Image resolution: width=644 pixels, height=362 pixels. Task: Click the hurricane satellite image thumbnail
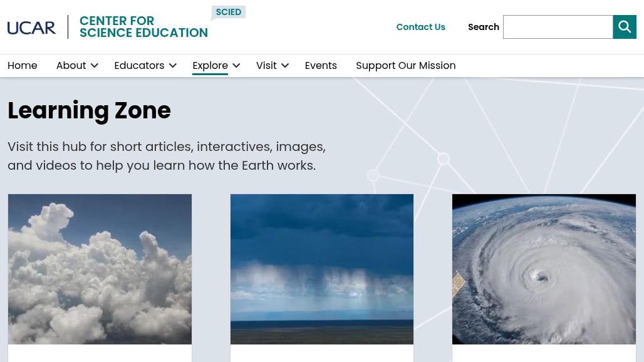click(x=544, y=269)
